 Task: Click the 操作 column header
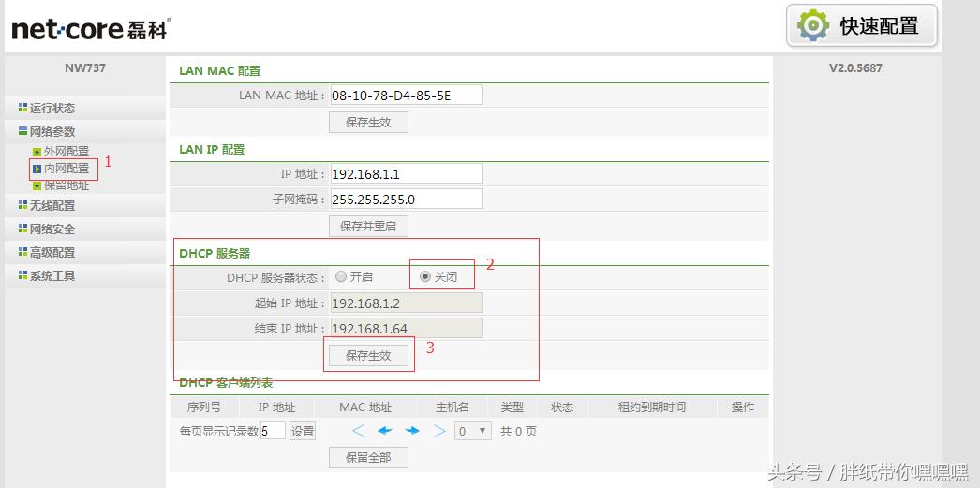point(743,407)
